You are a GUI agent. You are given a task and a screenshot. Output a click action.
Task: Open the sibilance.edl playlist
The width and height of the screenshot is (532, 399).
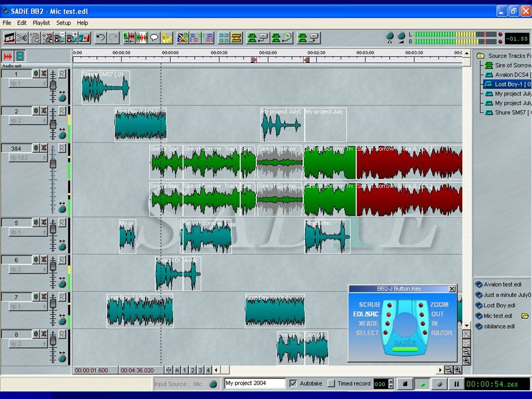click(495, 326)
